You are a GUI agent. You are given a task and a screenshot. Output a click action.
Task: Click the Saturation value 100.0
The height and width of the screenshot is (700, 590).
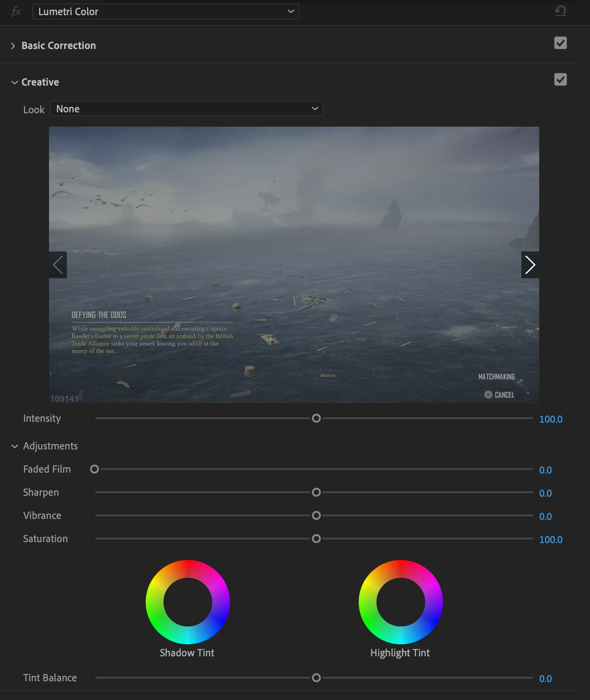(551, 539)
